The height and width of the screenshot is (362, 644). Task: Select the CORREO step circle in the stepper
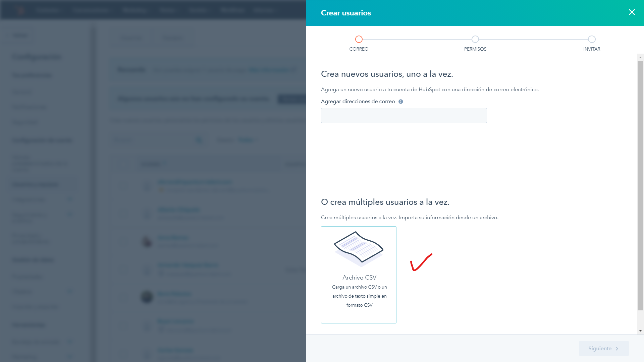click(x=359, y=39)
